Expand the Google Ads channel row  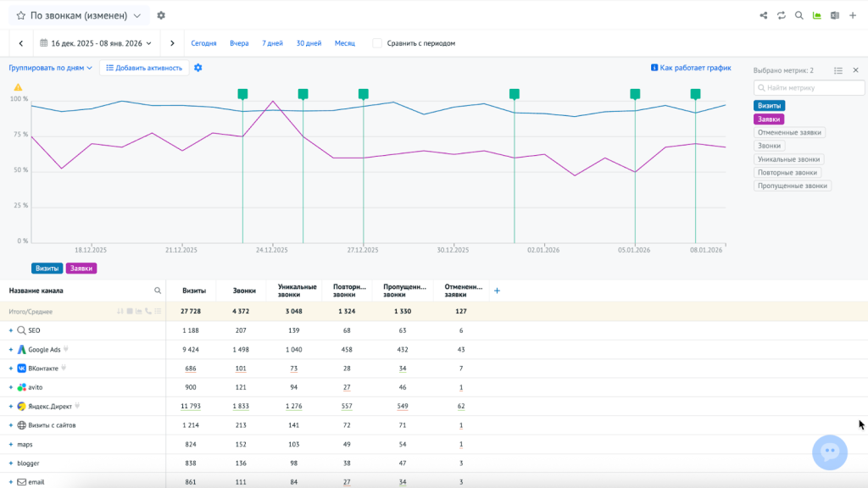click(11, 349)
